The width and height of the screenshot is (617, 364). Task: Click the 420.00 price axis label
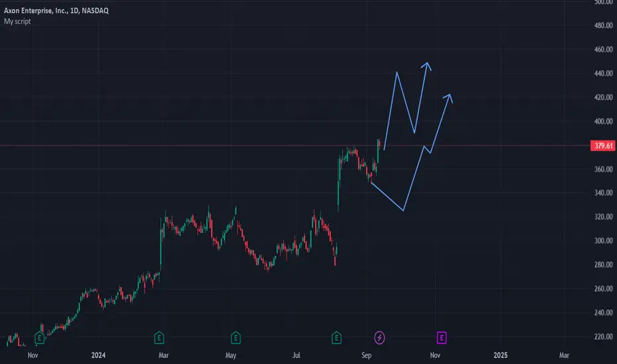603,97
